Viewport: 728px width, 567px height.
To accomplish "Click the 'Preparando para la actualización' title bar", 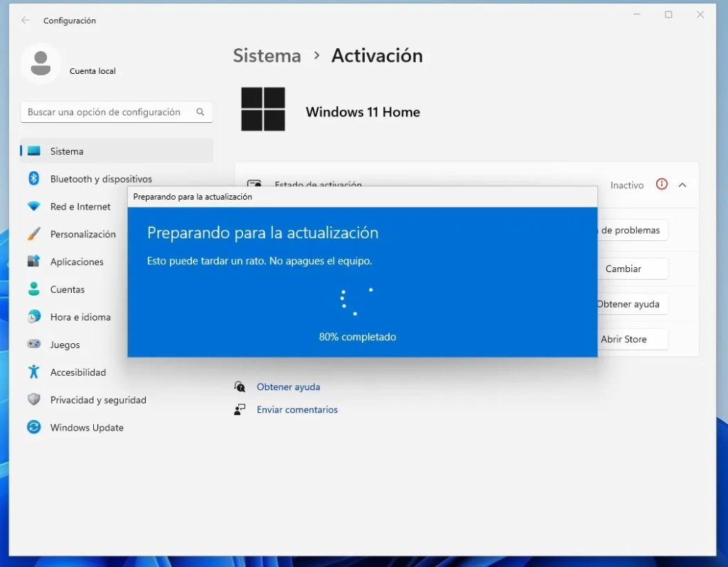I will pyautogui.click(x=363, y=197).
